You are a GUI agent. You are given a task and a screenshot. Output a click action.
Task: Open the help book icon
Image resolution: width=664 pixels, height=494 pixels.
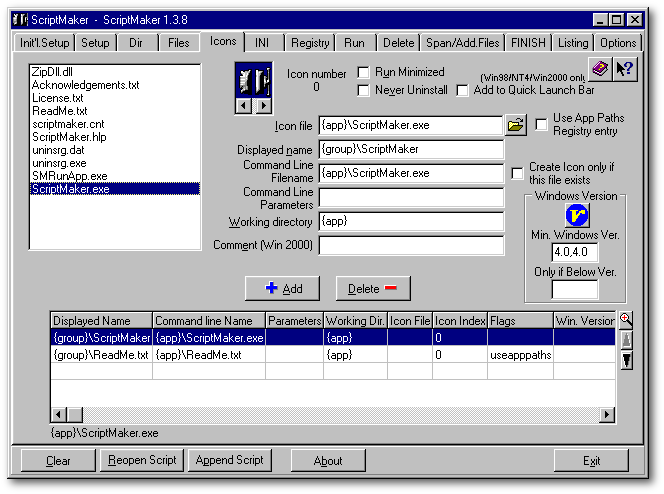click(x=600, y=69)
